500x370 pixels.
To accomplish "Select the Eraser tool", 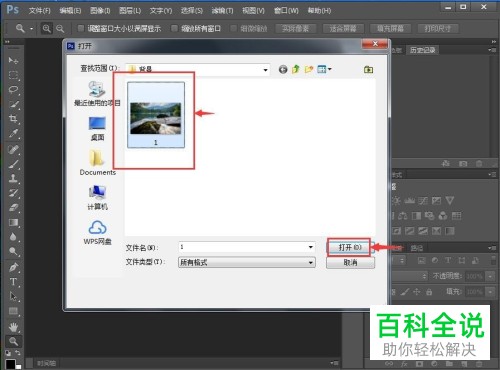I will point(13,208).
